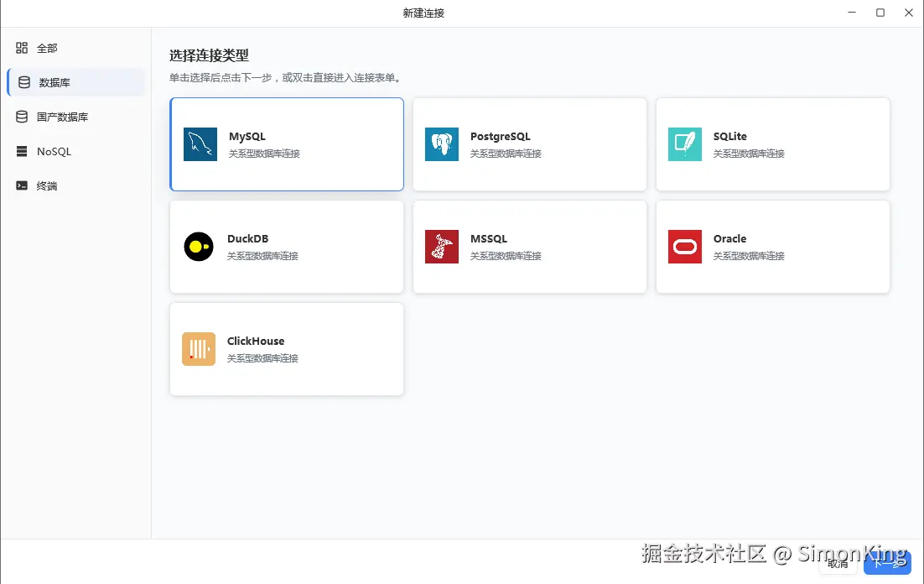Open the 国产数据库 category

(75, 117)
